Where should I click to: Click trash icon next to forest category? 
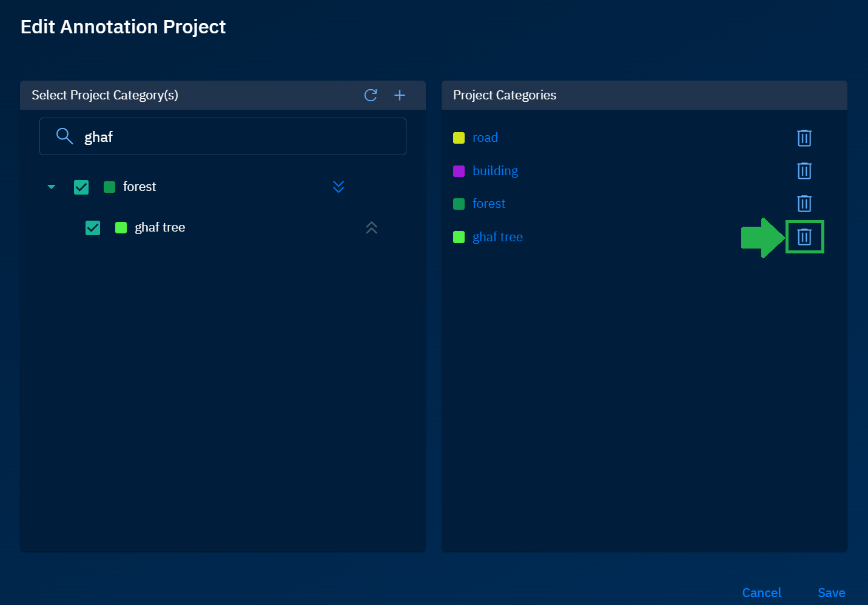point(804,204)
